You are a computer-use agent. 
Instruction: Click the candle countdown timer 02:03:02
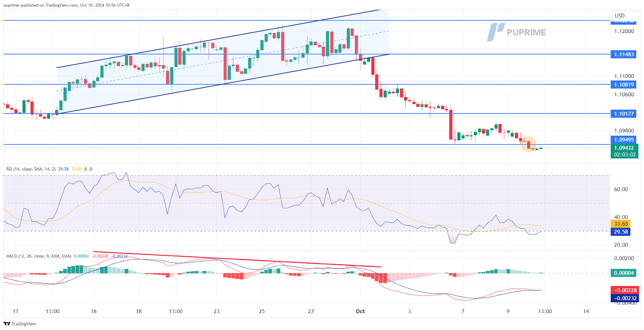pos(624,155)
